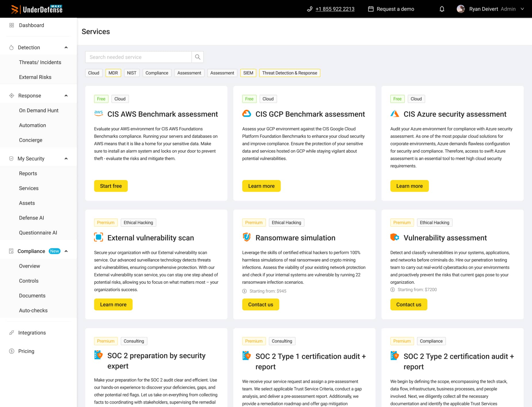Toggle the SIEM filter chip

pos(248,73)
